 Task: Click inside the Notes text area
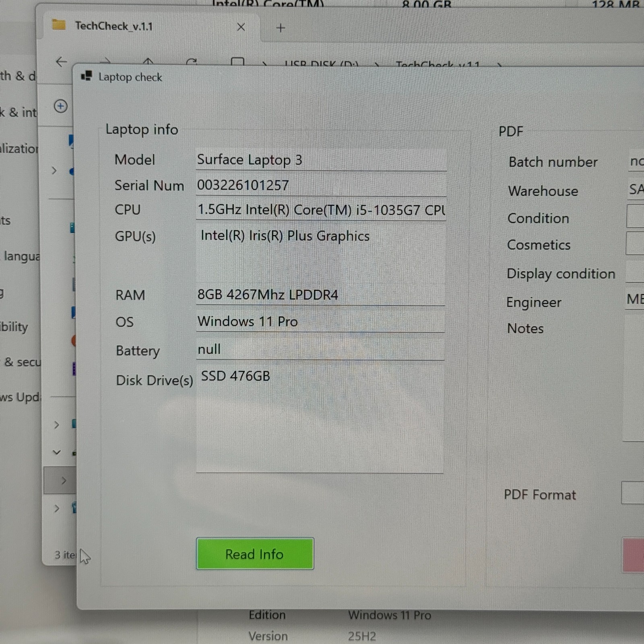(x=633, y=378)
